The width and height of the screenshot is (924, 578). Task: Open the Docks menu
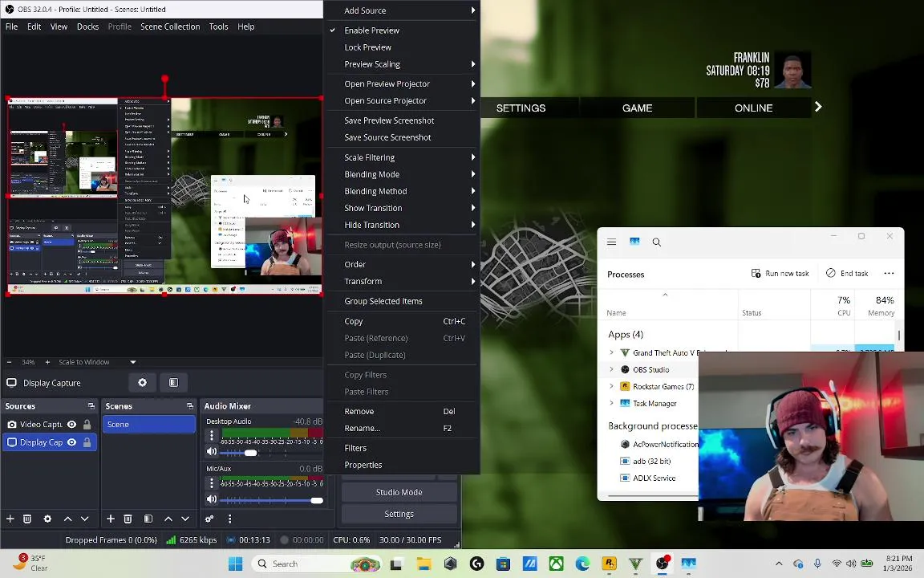[x=87, y=26]
